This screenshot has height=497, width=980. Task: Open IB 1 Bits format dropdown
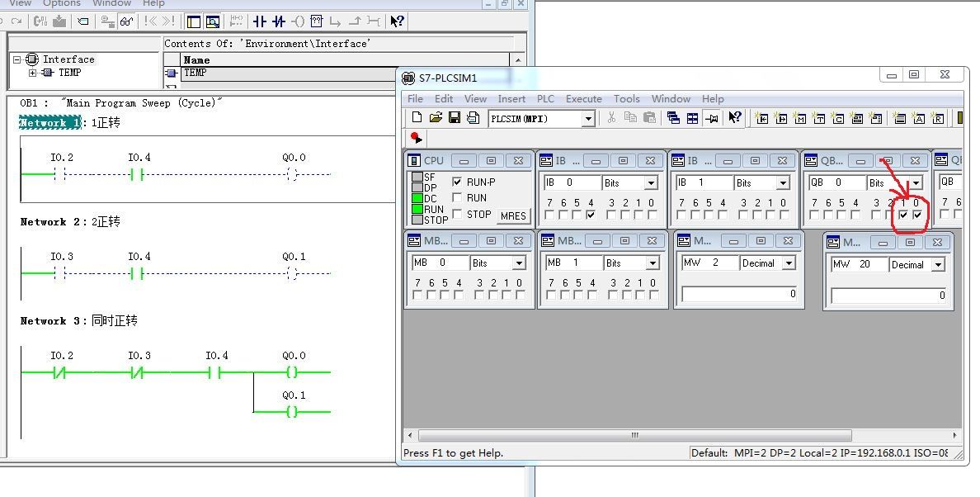[783, 182]
